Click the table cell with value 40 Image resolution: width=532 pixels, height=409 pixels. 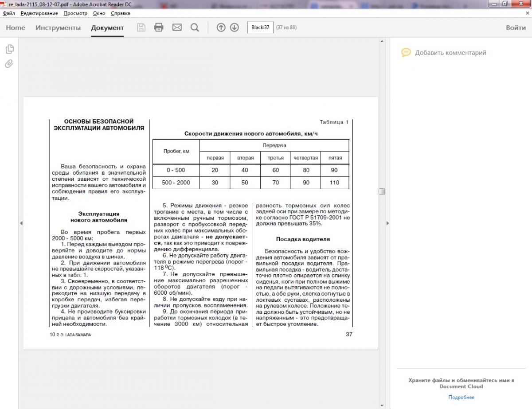[x=245, y=170]
